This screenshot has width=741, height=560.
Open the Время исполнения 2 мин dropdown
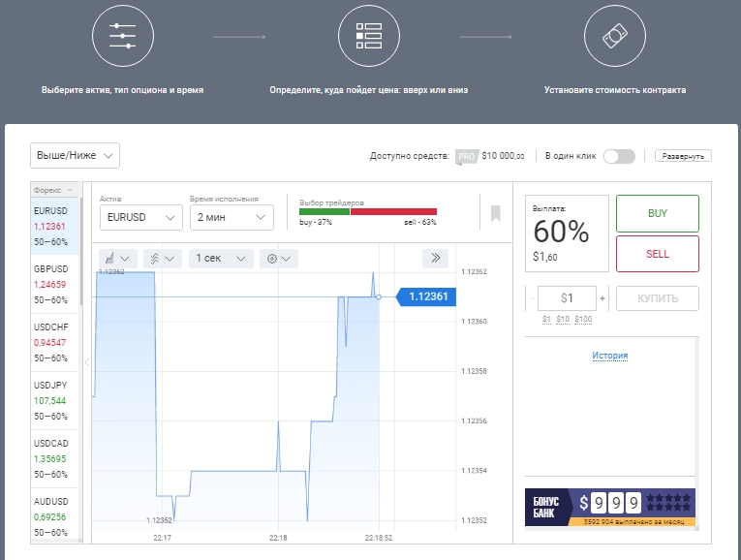click(x=232, y=218)
